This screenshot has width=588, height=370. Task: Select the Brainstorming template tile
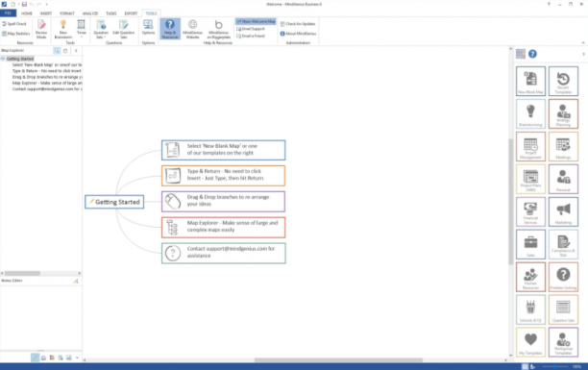[x=530, y=113]
